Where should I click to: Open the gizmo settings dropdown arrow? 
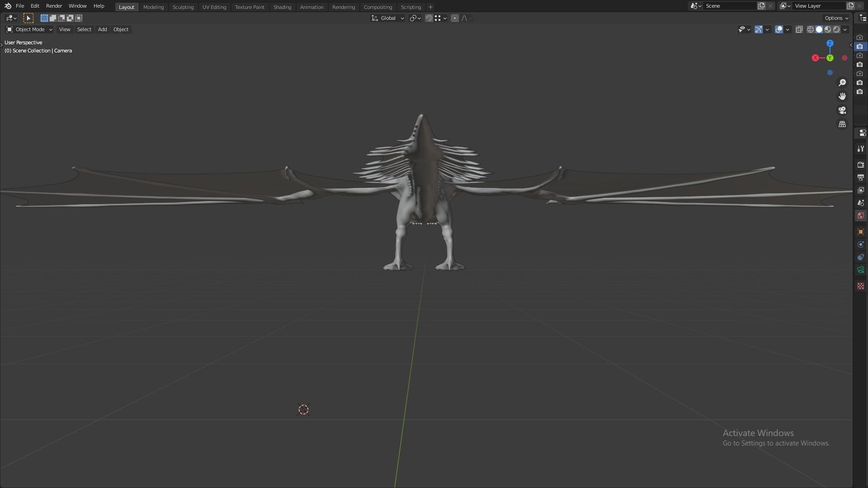tap(767, 29)
